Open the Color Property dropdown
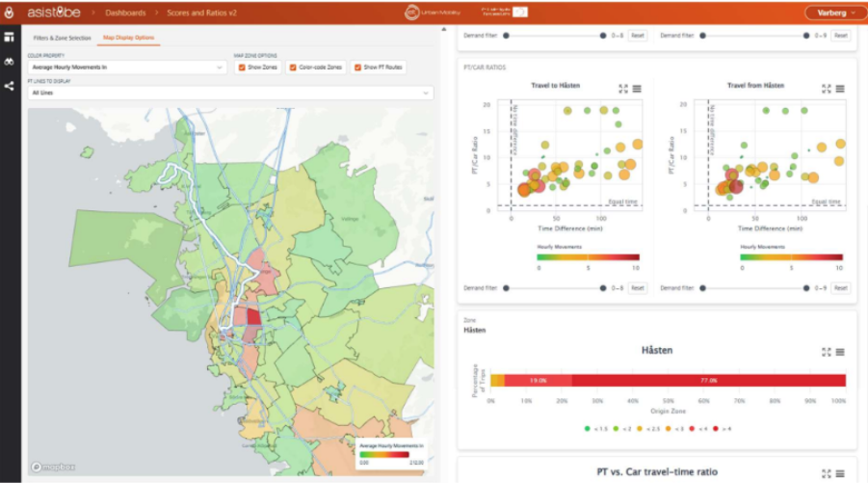Image resolution: width=868 pixels, height=483 pixels. (127, 67)
